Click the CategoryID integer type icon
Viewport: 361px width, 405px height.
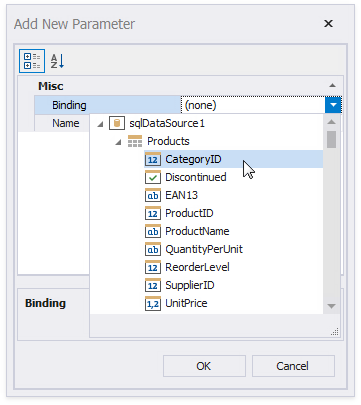pyautogui.click(x=153, y=159)
